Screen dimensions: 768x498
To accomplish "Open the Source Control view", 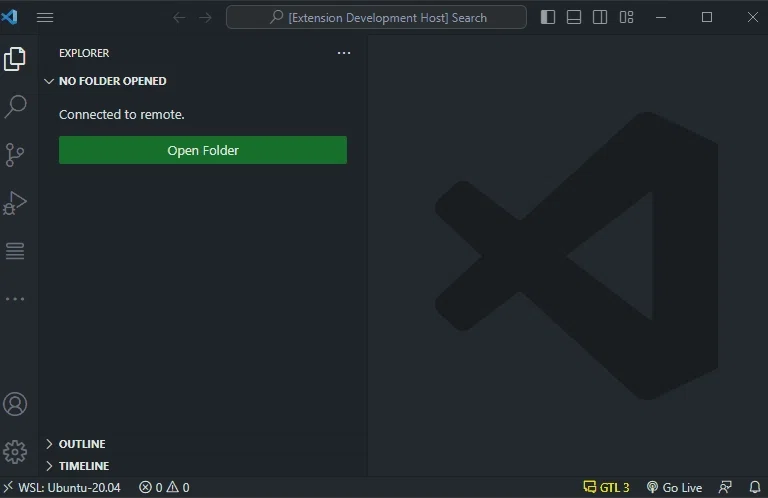I will [15, 155].
